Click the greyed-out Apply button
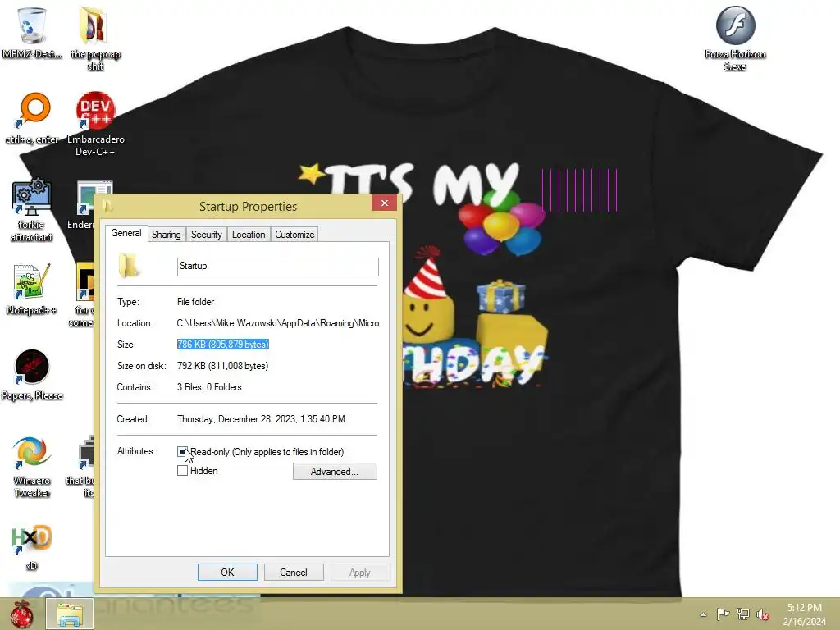This screenshot has height=630, width=840. [x=360, y=572]
